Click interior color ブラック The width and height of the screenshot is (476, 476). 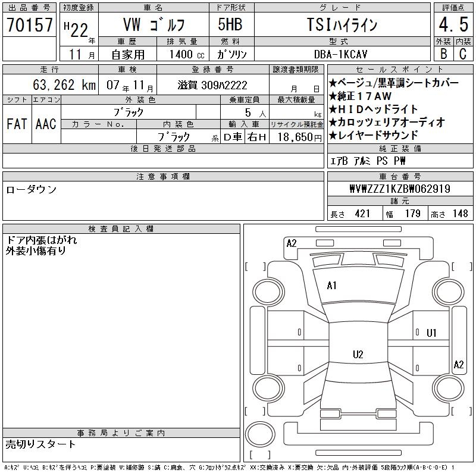pos(174,137)
